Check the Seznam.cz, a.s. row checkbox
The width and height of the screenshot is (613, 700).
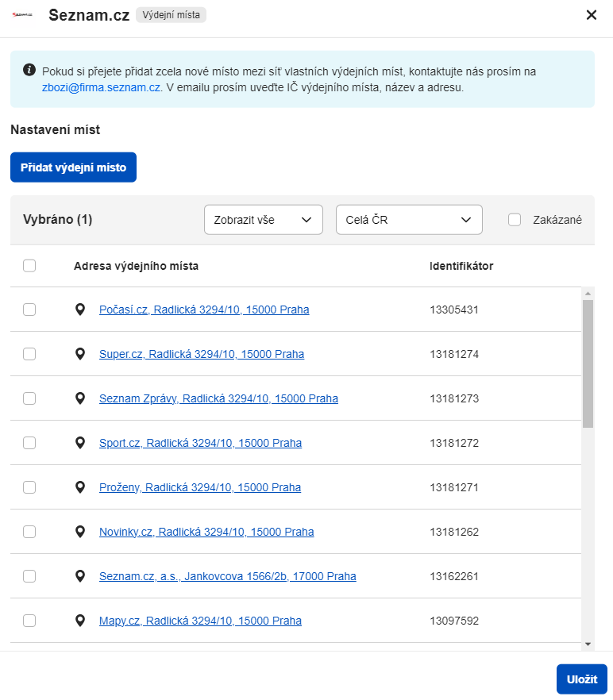[29, 576]
